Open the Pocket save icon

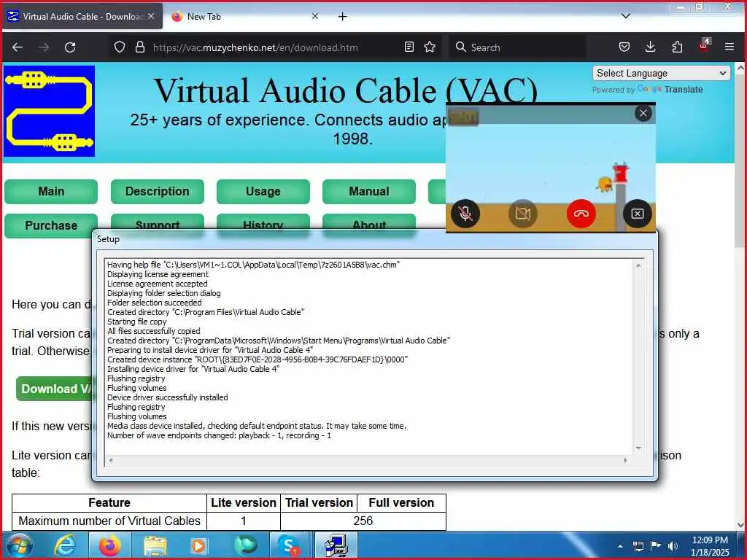(x=624, y=47)
